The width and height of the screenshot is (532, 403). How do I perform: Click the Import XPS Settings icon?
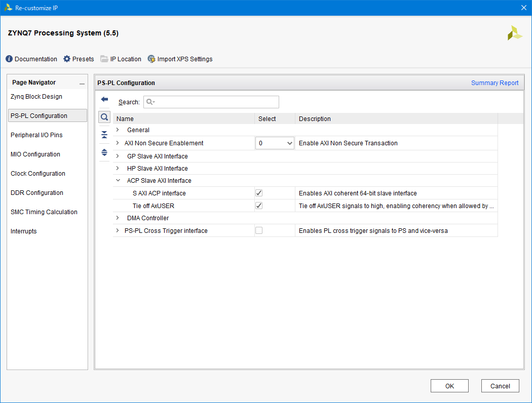151,59
